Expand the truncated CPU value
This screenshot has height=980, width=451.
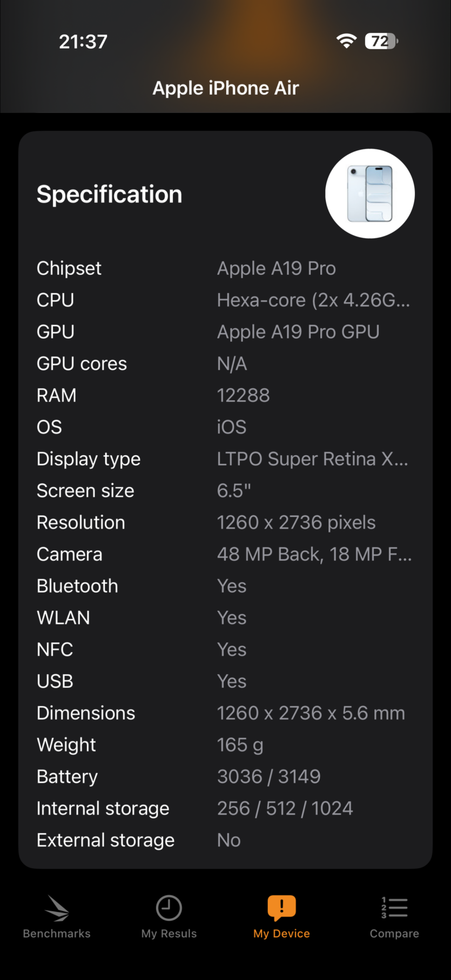tap(313, 300)
